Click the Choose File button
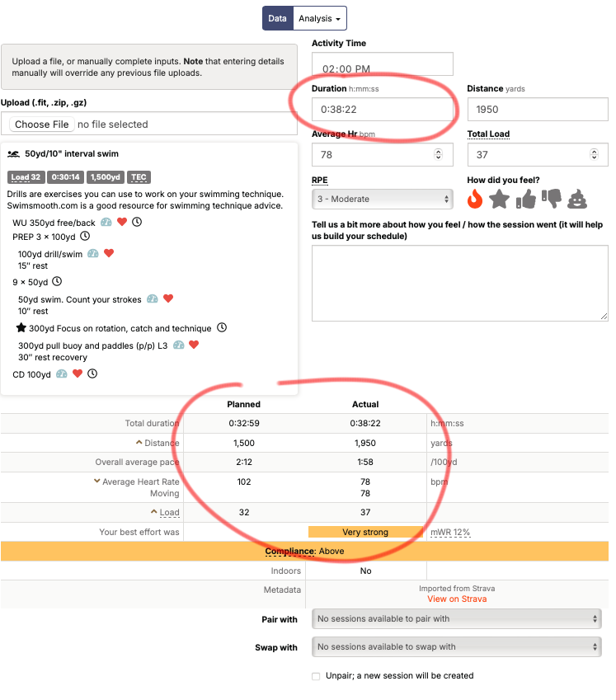The image size is (616, 700). point(42,124)
